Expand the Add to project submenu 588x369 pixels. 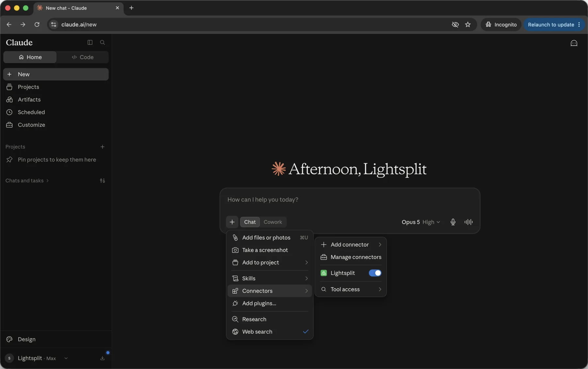coord(269,263)
